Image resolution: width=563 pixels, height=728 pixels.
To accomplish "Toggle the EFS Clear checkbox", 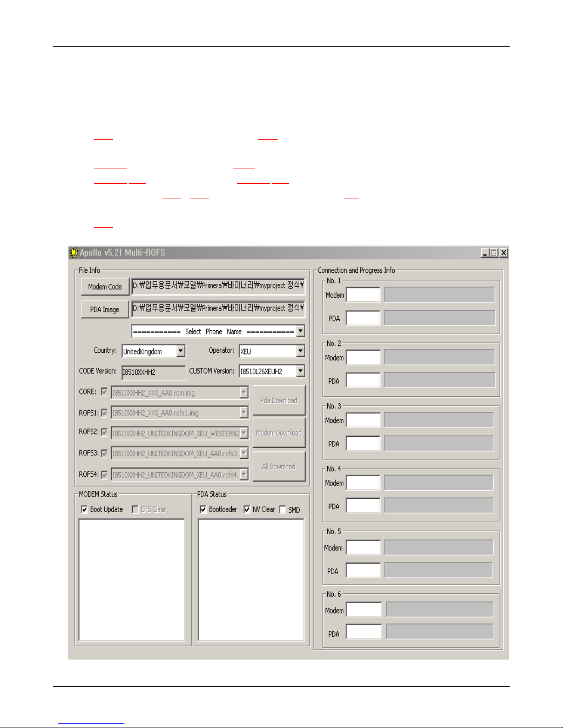I will click(135, 509).
